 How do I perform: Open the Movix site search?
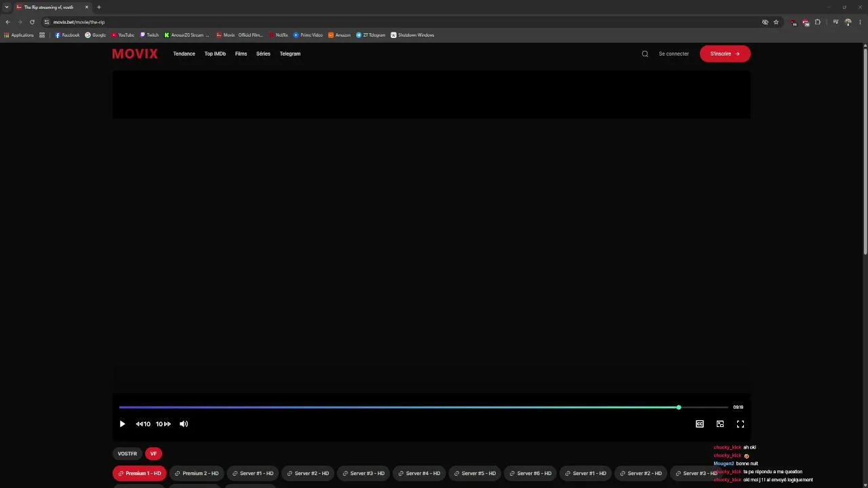[645, 54]
